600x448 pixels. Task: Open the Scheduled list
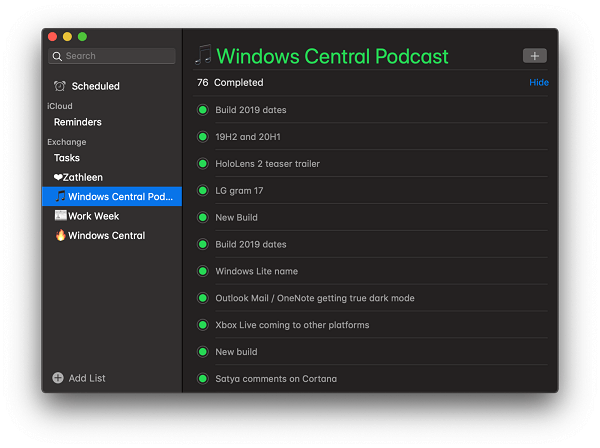pyautogui.click(x=112, y=86)
